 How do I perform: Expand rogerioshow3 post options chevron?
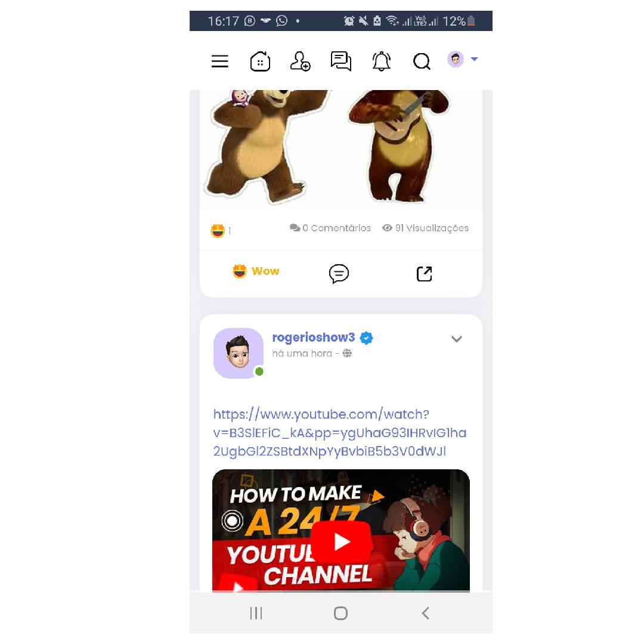click(x=457, y=339)
